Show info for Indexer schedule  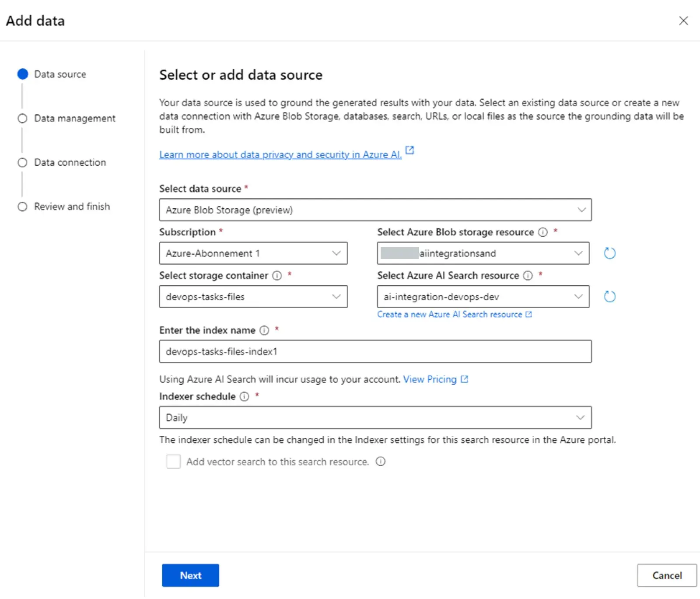pyautogui.click(x=245, y=396)
